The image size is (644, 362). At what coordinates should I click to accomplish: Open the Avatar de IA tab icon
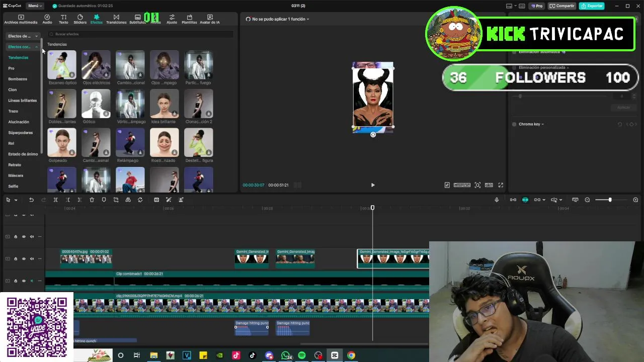coord(210,17)
